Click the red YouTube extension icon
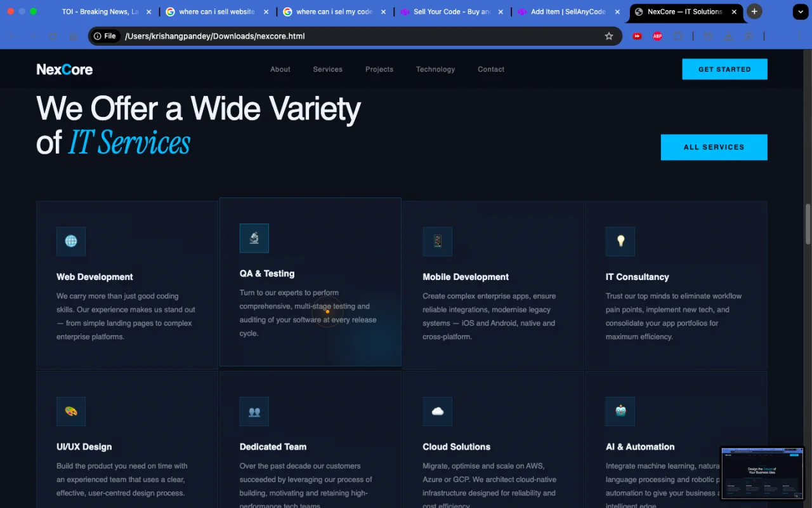812x508 pixels. point(637,36)
